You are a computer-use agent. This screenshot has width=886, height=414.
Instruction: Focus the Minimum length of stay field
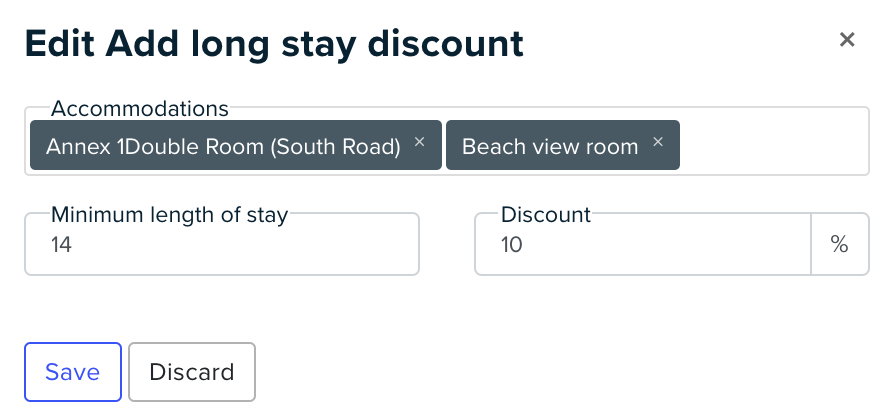coord(222,244)
